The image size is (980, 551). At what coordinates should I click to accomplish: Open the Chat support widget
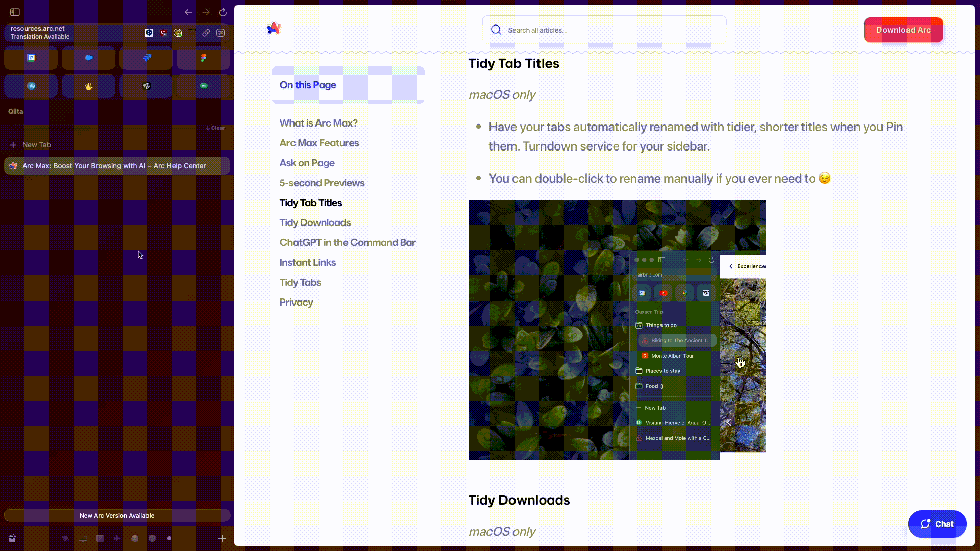point(937,524)
